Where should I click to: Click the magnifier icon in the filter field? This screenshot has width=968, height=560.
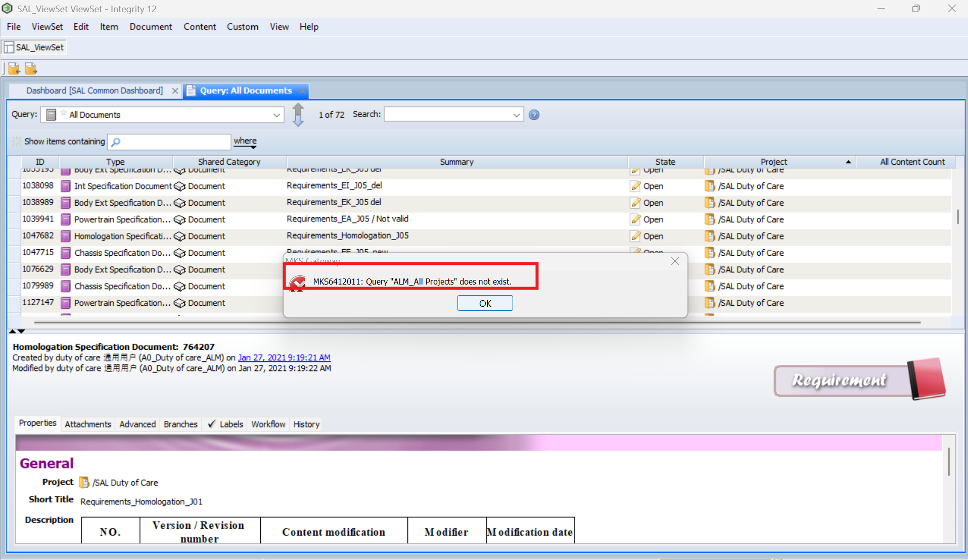click(116, 142)
